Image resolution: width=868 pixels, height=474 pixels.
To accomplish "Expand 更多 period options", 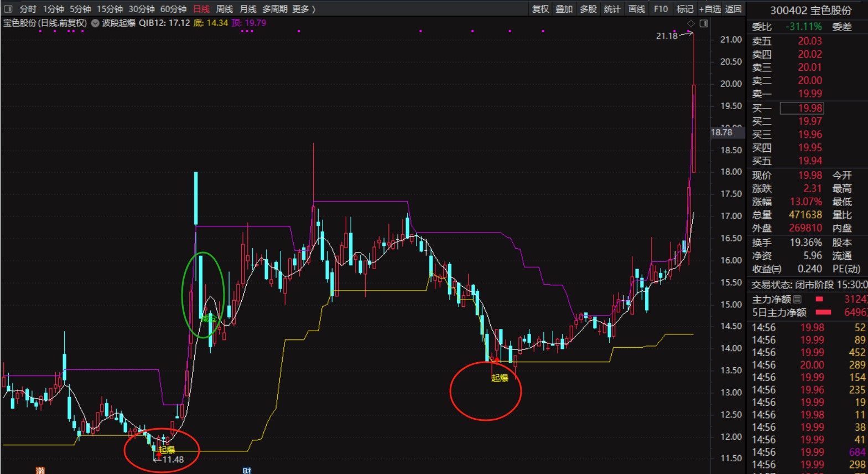I will point(304,9).
